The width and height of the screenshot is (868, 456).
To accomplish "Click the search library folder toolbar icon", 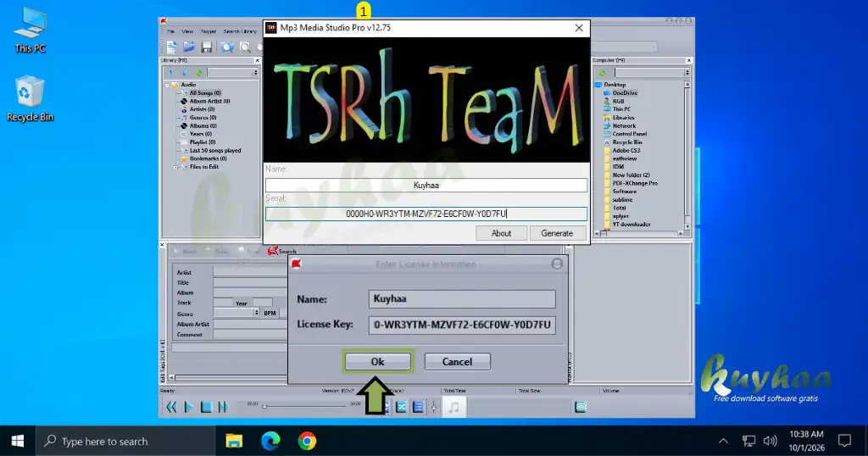I will click(x=227, y=47).
